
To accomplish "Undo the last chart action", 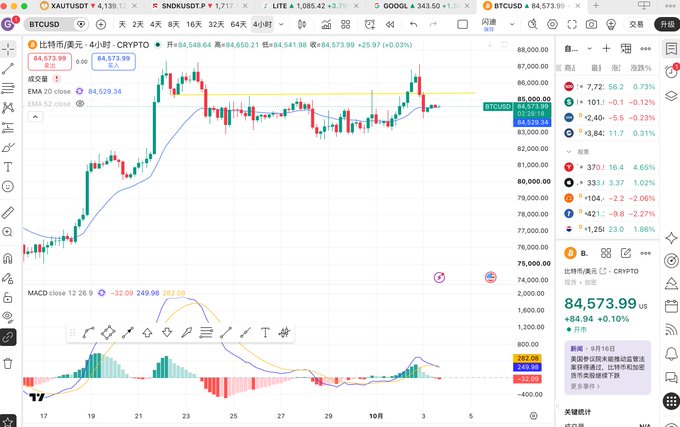I will [x=413, y=24].
